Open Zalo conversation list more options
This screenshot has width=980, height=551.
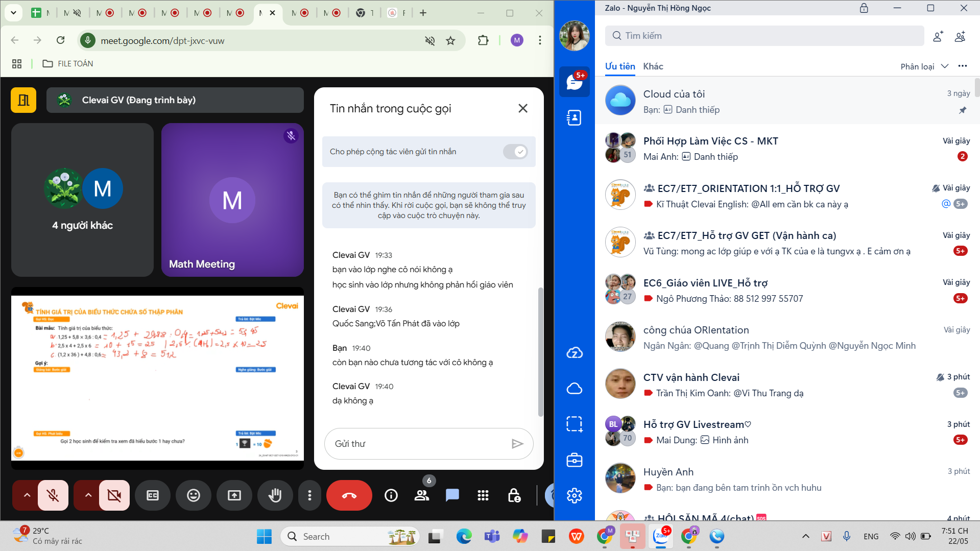pos(963,66)
